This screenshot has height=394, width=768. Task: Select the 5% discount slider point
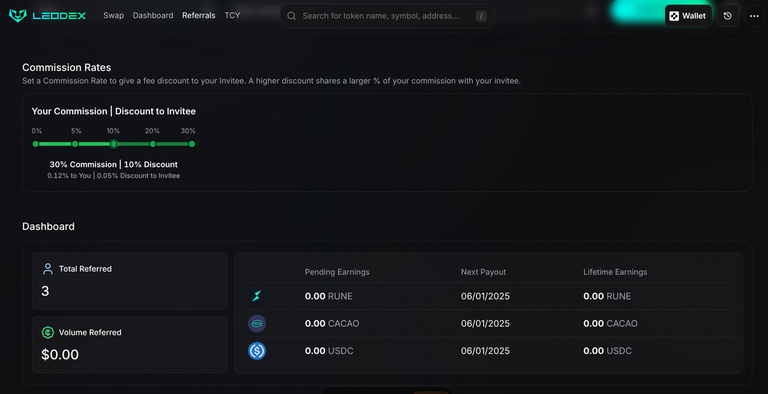75,144
